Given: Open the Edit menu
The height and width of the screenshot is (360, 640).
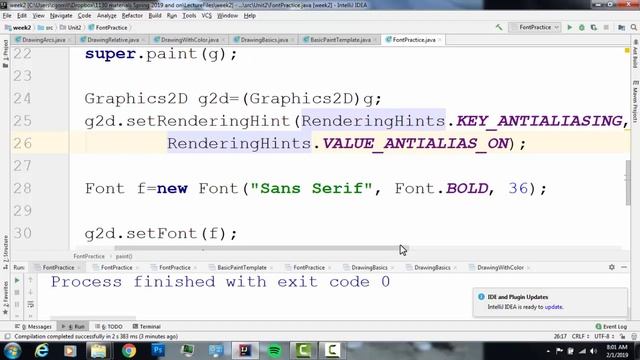Looking at the screenshot, I should coord(22,16).
